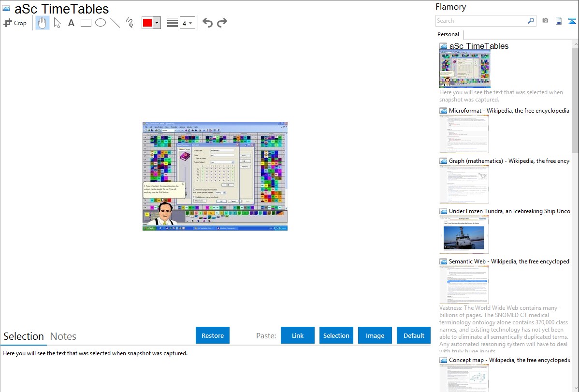Click the Microformat - Wikipedia title
The width and height of the screenshot is (579, 392).
pyautogui.click(x=509, y=111)
